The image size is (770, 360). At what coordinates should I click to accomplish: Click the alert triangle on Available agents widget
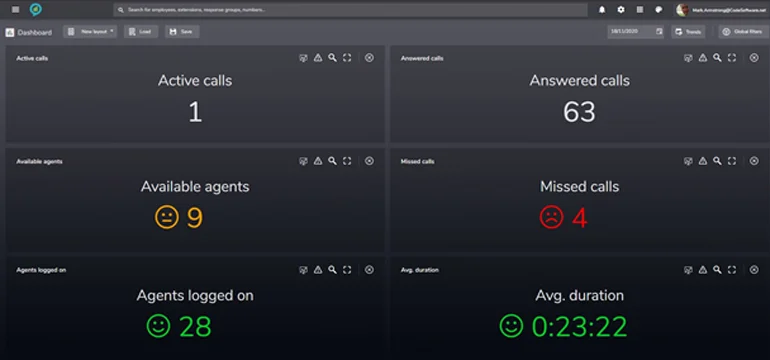click(318, 161)
